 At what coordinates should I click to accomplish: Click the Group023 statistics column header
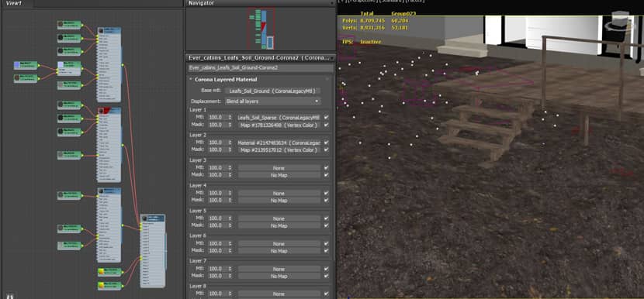click(x=403, y=13)
